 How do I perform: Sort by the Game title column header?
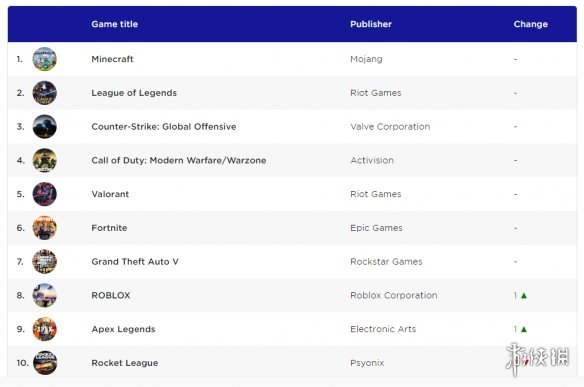[115, 24]
